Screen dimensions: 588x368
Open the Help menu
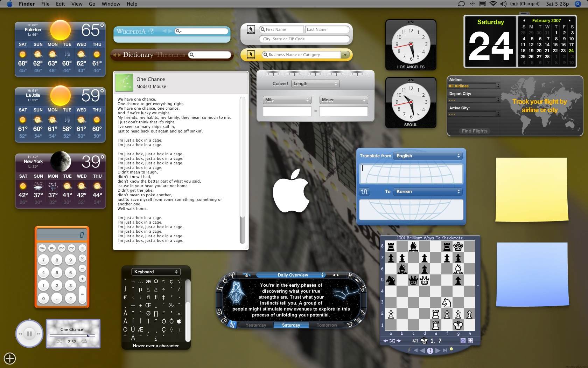132,4
